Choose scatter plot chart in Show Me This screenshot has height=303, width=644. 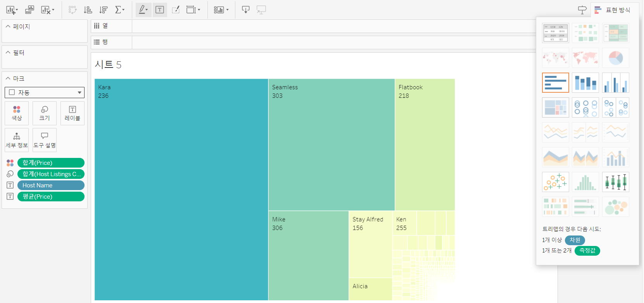[x=556, y=182]
